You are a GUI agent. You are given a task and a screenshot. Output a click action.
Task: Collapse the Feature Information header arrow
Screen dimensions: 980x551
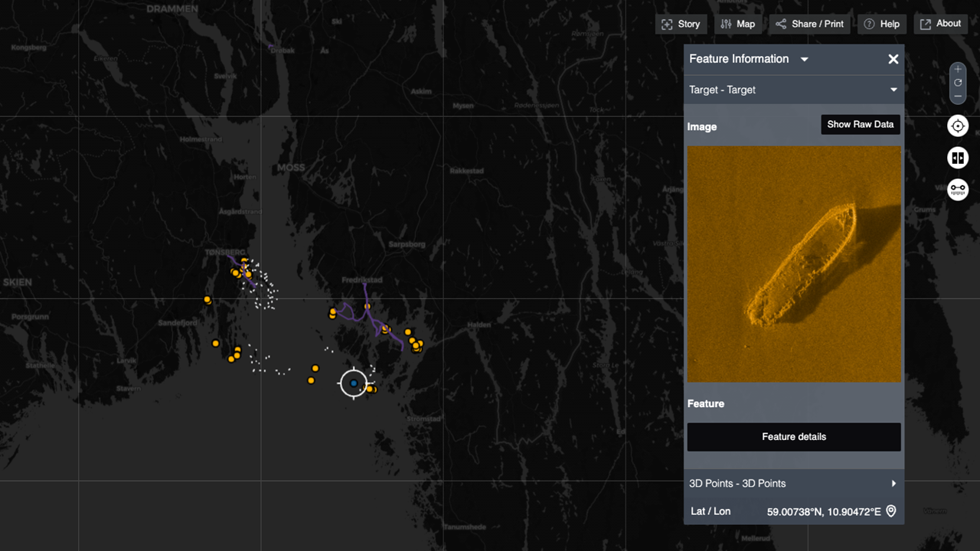click(805, 60)
